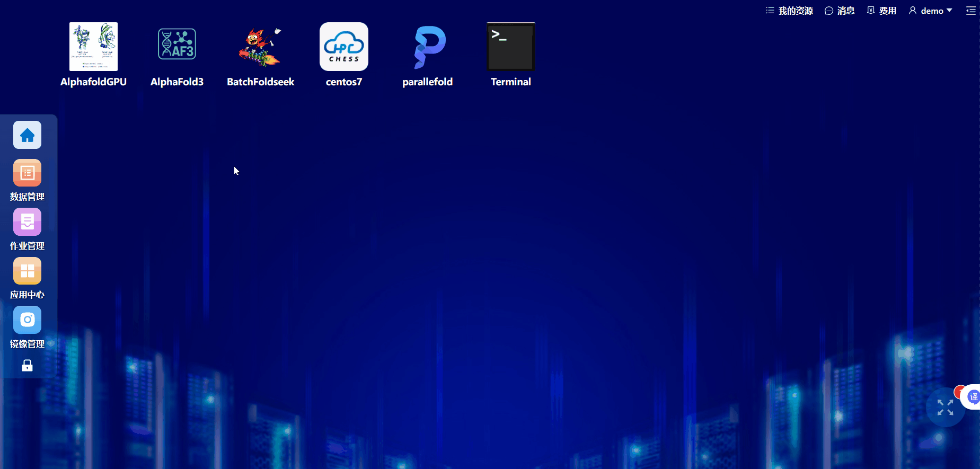Open 消息 messages menu
Viewport: 980px width, 469px height.
[840, 11]
